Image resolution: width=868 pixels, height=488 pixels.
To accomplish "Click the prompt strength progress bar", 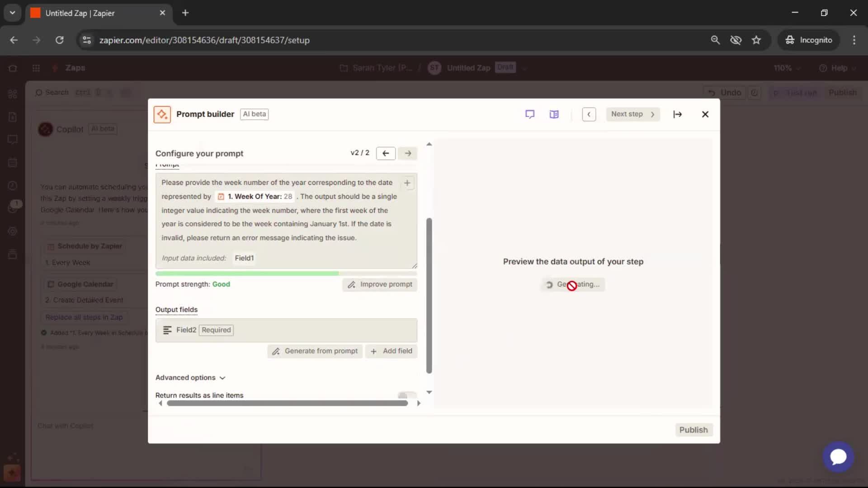I will click(x=286, y=273).
